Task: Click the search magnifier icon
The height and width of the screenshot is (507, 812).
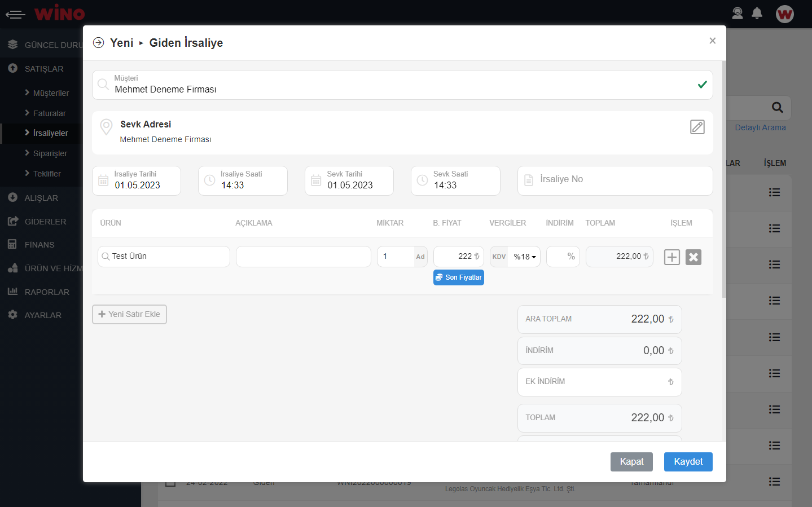Action: pyautogui.click(x=777, y=108)
